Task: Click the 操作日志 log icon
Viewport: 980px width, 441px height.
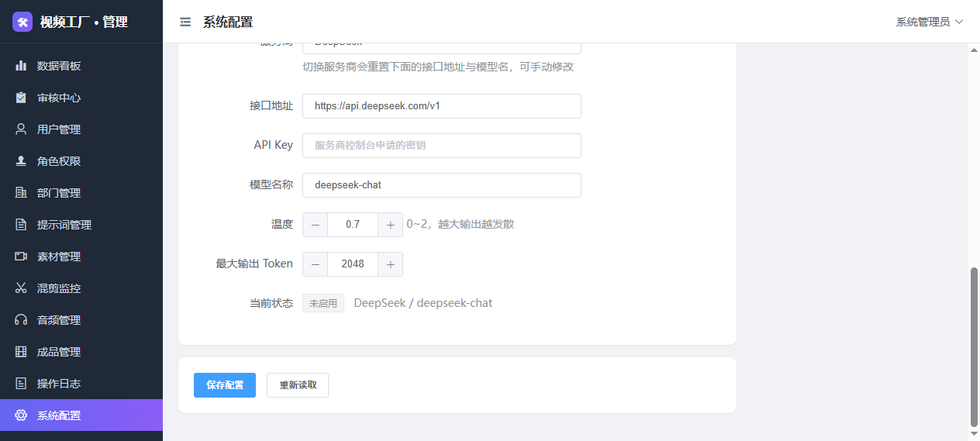Action: pyautogui.click(x=21, y=384)
